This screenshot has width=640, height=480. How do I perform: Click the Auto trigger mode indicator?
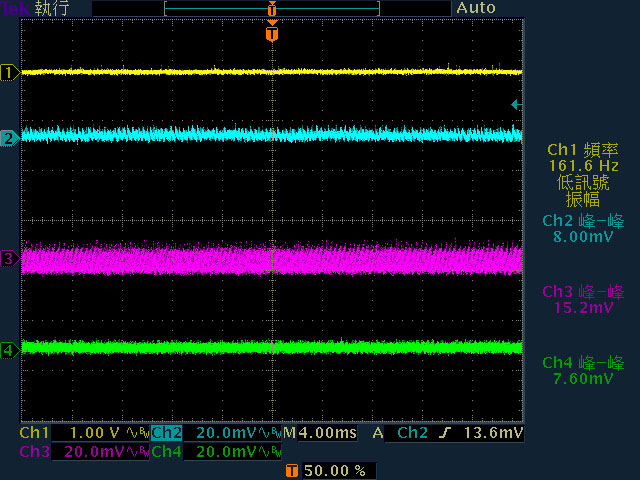tap(476, 8)
